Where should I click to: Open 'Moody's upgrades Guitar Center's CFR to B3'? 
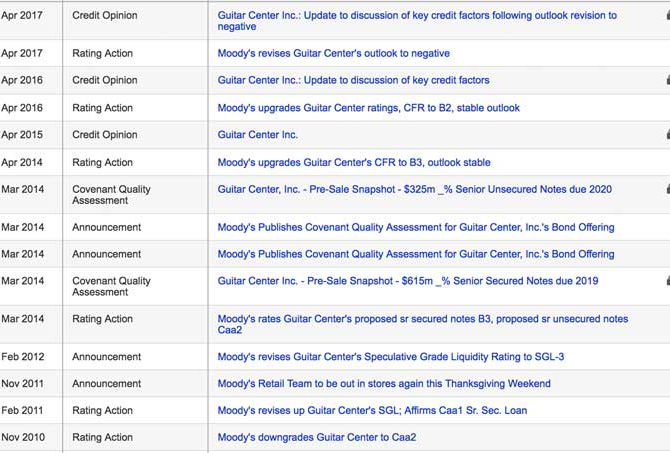click(353, 162)
